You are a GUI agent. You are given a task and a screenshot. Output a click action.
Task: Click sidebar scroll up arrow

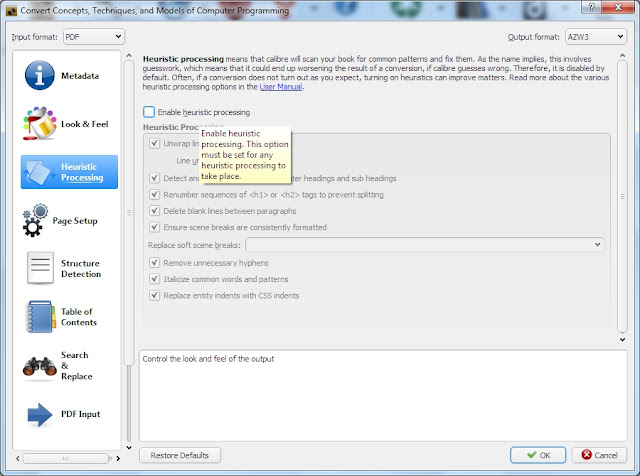coord(129,56)
